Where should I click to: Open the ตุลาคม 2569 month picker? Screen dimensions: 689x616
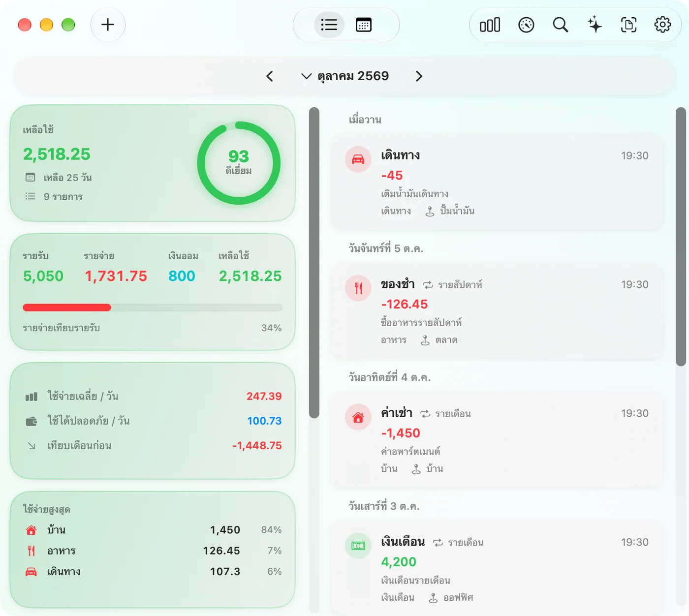click(345, 76)
